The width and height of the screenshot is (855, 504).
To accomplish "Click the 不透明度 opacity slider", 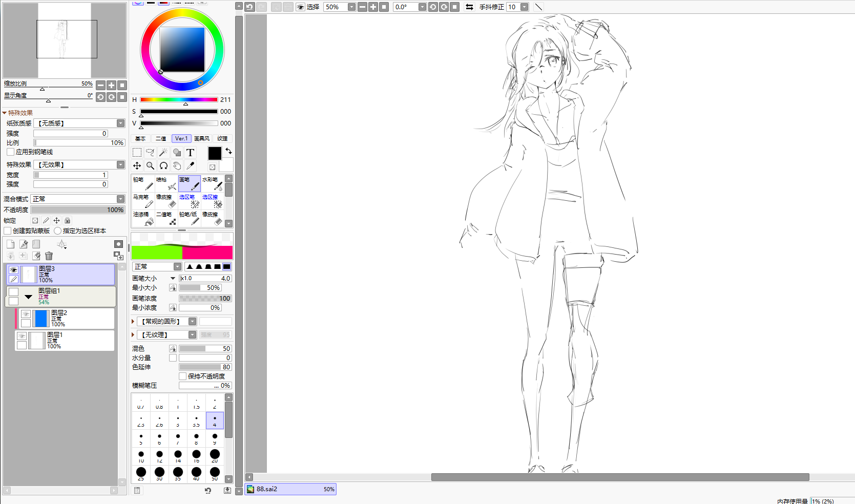I will pyautogui.click(x=78, y=209).
